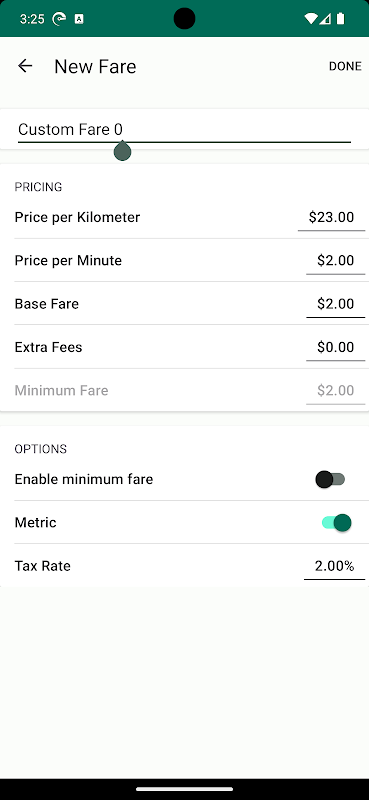Viewport: 369px width, 800px height.
Task: Edit the Price per Minute amount
Action: pyautogui.click(x=335, y=261)
